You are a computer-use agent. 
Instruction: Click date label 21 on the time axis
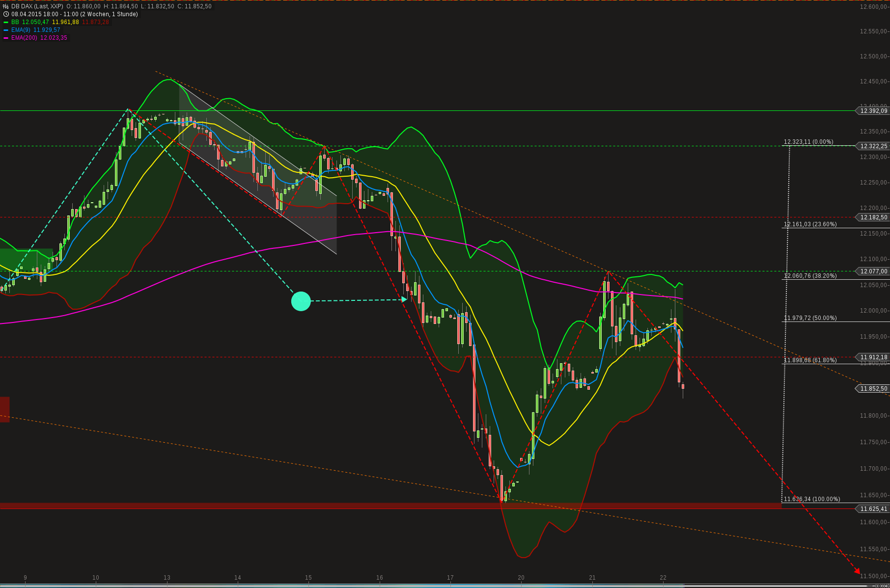(592, 578)
